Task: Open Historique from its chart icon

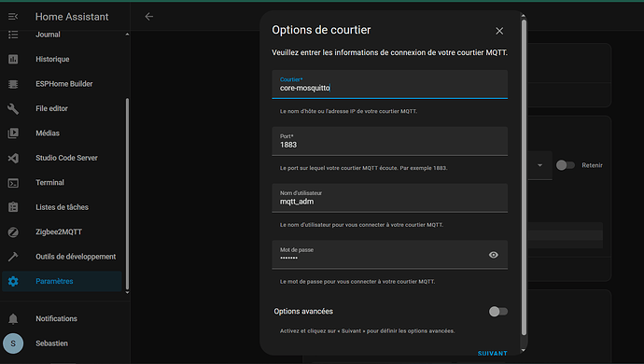Action: click(13, 59)
